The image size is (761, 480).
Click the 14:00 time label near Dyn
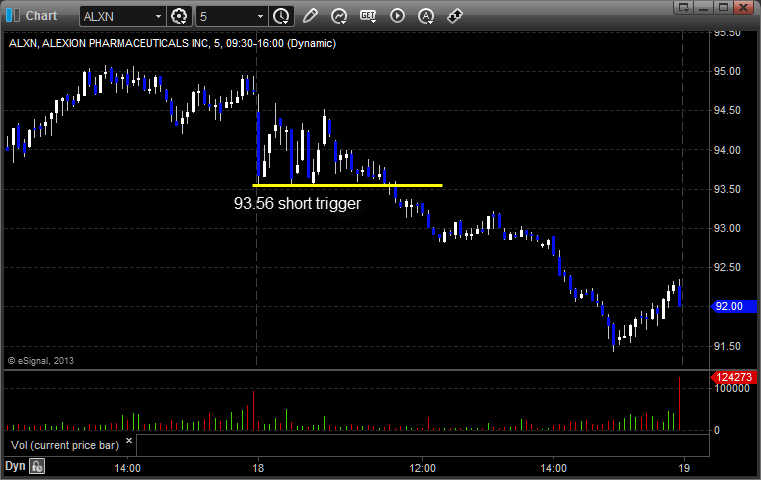pos(128,468)
